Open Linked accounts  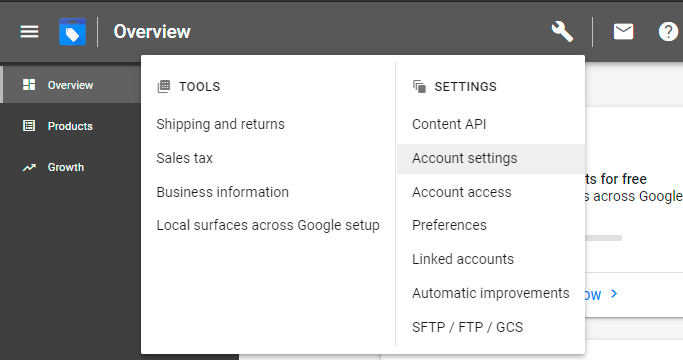click(x=463, y=259)
